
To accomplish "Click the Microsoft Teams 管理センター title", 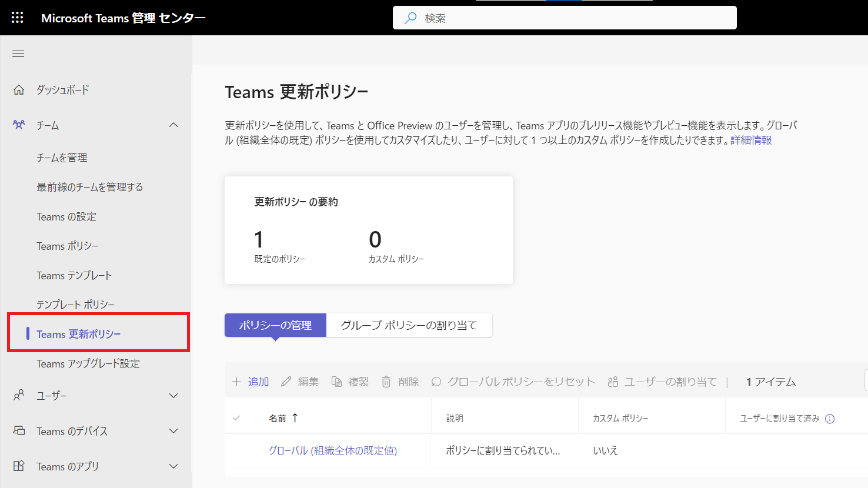I will (123, 18).
